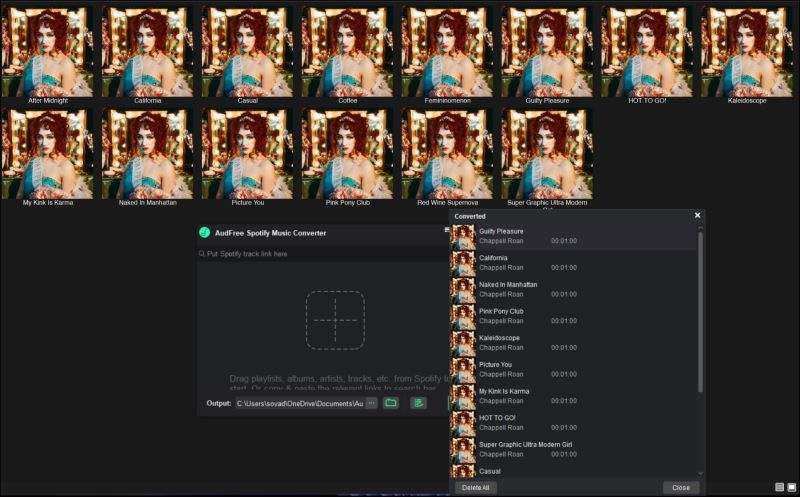Select Picture You in the Converted list
800x497 pixels.
click(573, 369)
